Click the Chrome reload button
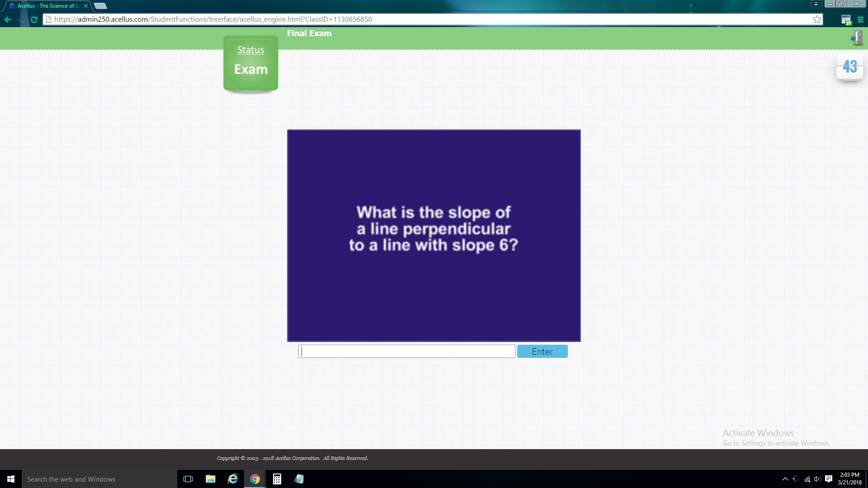 (x=34, y=19)
